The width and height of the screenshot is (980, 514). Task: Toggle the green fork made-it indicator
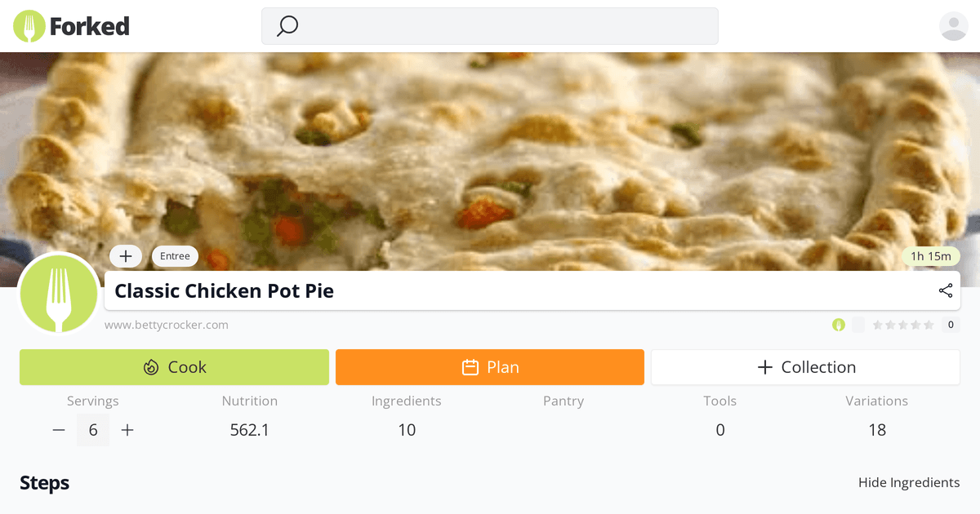coord(839,325)
